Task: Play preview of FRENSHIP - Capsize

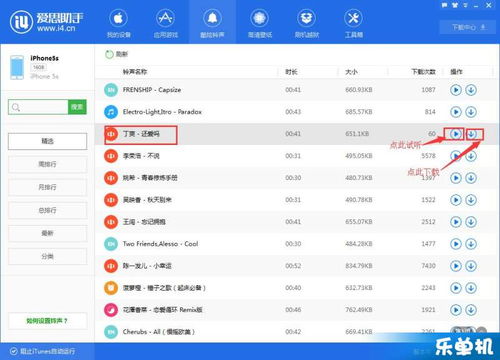Action: 456,90
